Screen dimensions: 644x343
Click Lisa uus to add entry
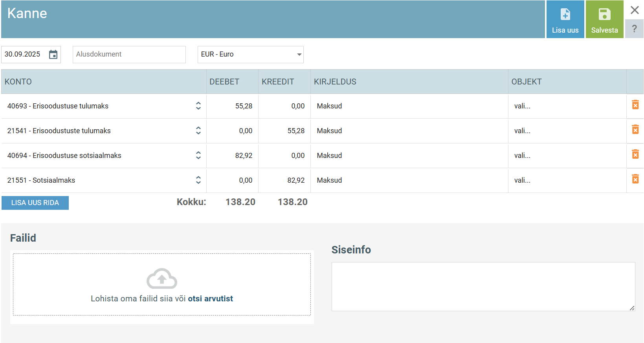point(565,20)
